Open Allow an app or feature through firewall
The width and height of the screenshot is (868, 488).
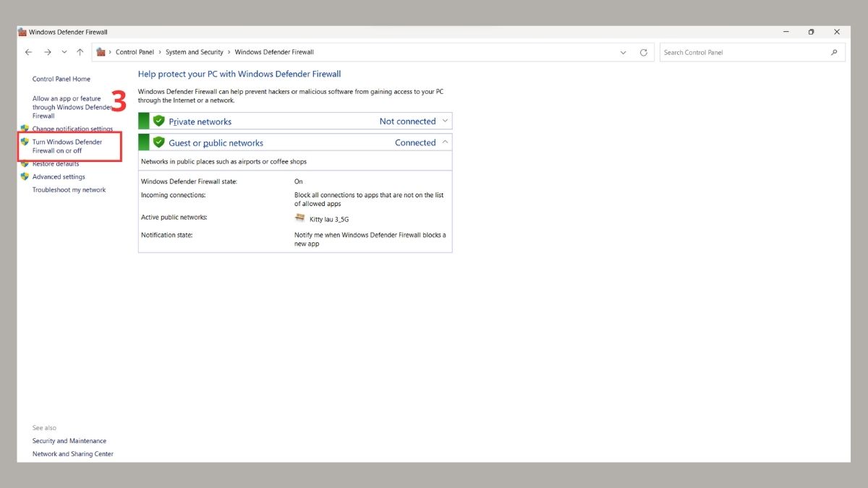72,107
